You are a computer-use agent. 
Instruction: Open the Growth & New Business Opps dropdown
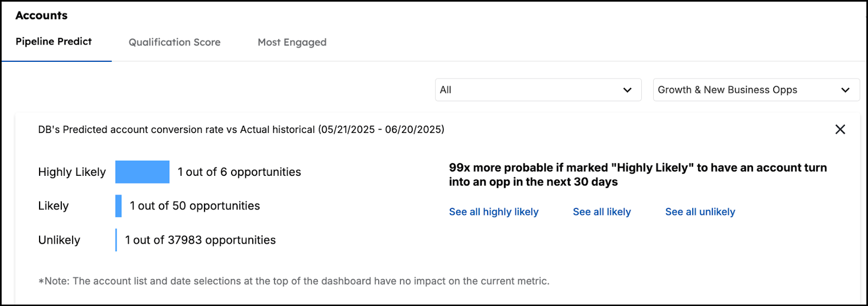tap(756, 90)
